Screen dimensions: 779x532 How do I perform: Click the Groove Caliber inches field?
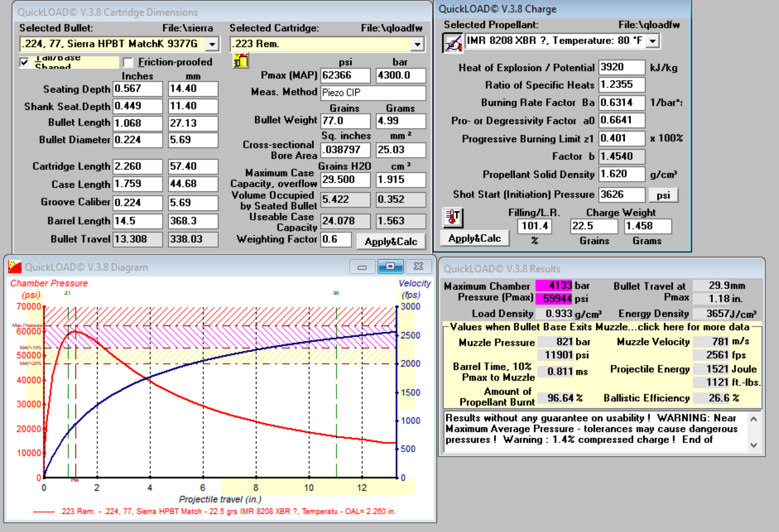pyautogui.click(x=138, y=203)
